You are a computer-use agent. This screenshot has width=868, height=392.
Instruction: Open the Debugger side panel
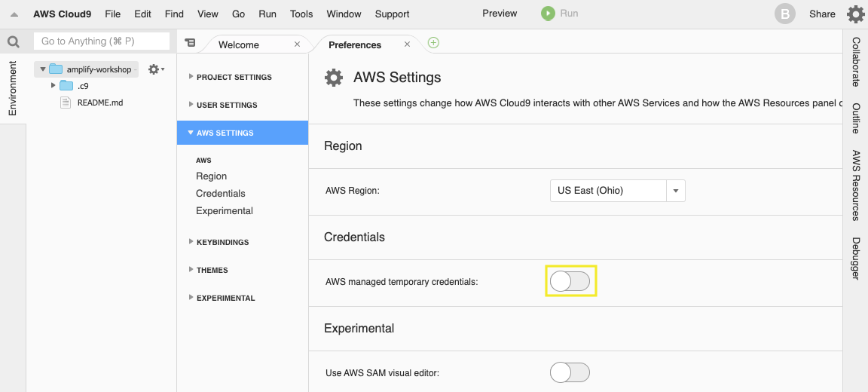coord(856,258)
